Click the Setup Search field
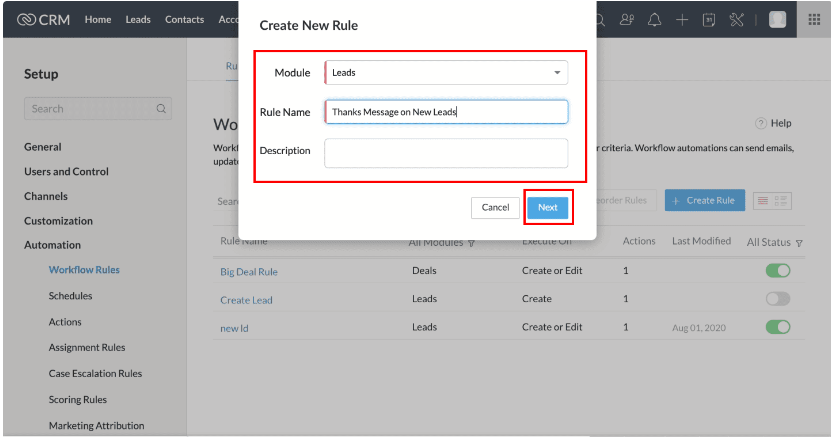The width and height of the screenshot is (831, 437). coord(98,109)
